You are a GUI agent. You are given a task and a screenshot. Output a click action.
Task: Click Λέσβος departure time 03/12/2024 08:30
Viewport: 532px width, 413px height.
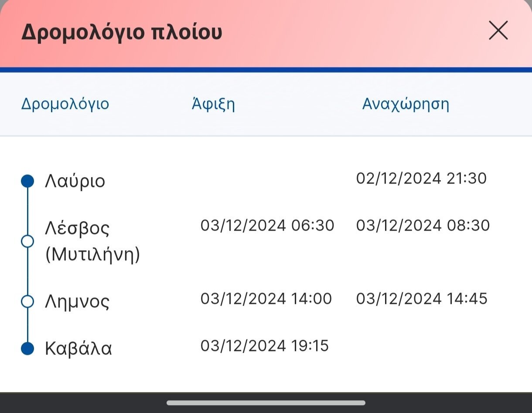point(423,225)
